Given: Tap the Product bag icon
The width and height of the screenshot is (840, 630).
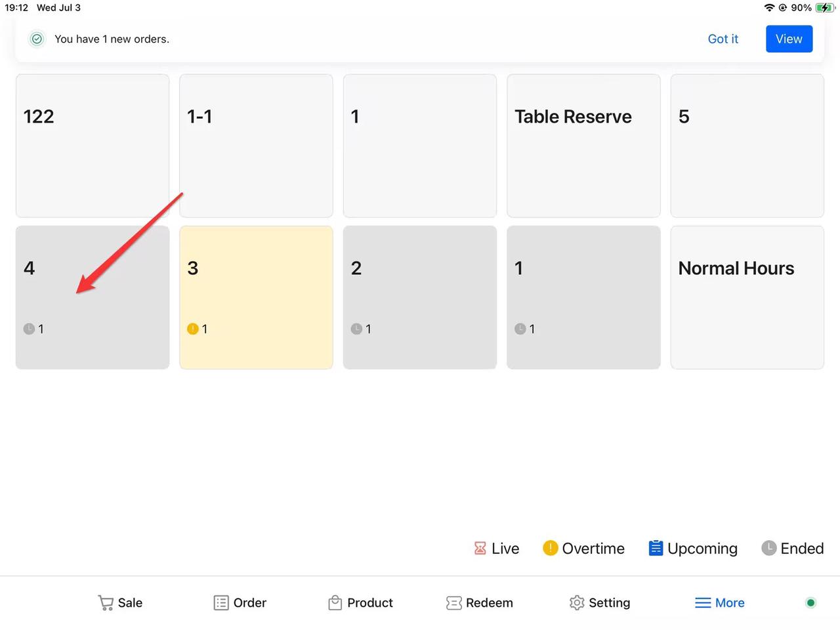Looking at the screenshot, I should (x=335, y=602).
